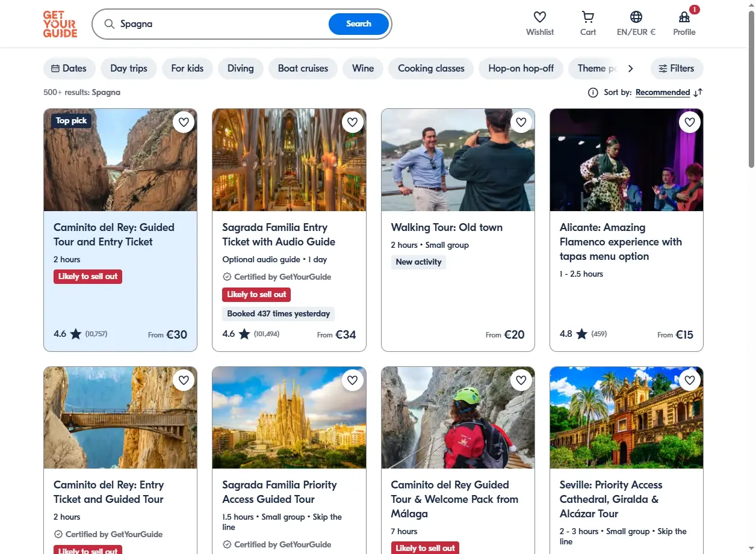Open Alicante: Amazing Flamenco experience title
Viewport: 756px width, 554px height.
coord(621,242)
